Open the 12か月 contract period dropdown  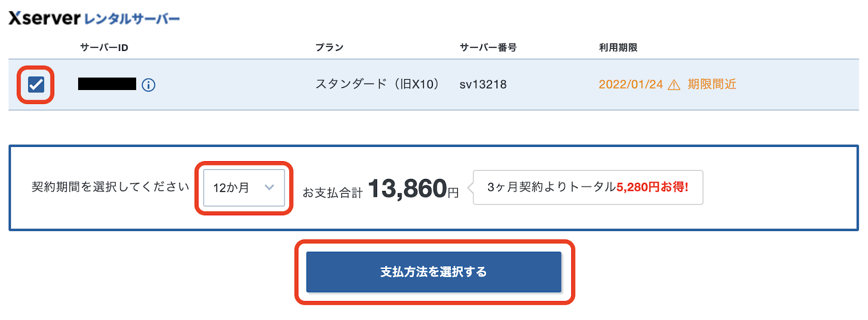tap(244, 188)
